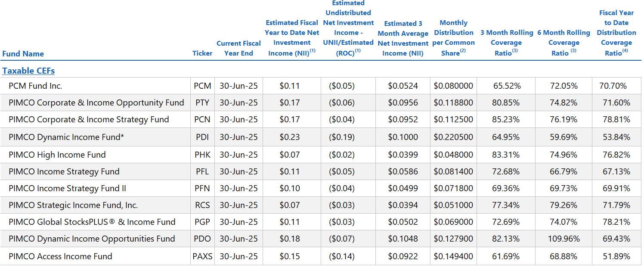Select the 109.96% coverage ratio cell
The image size is (644, 267).
tap(564, 239)
